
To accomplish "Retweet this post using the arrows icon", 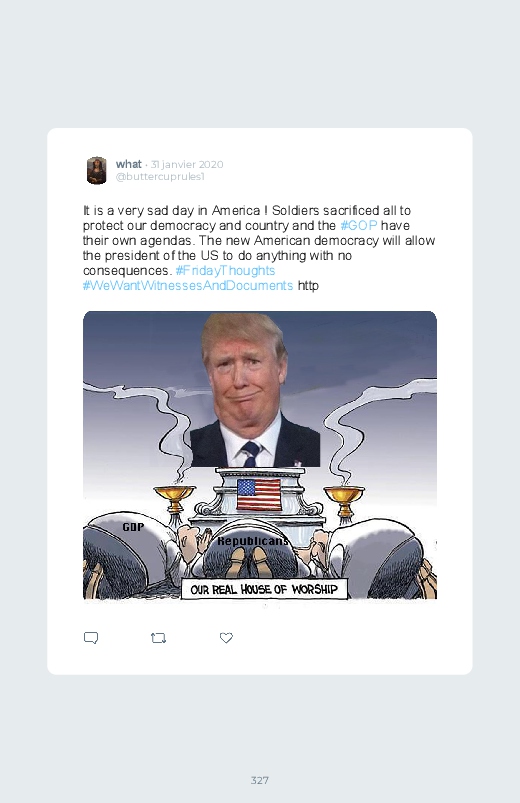I will 158,638.
